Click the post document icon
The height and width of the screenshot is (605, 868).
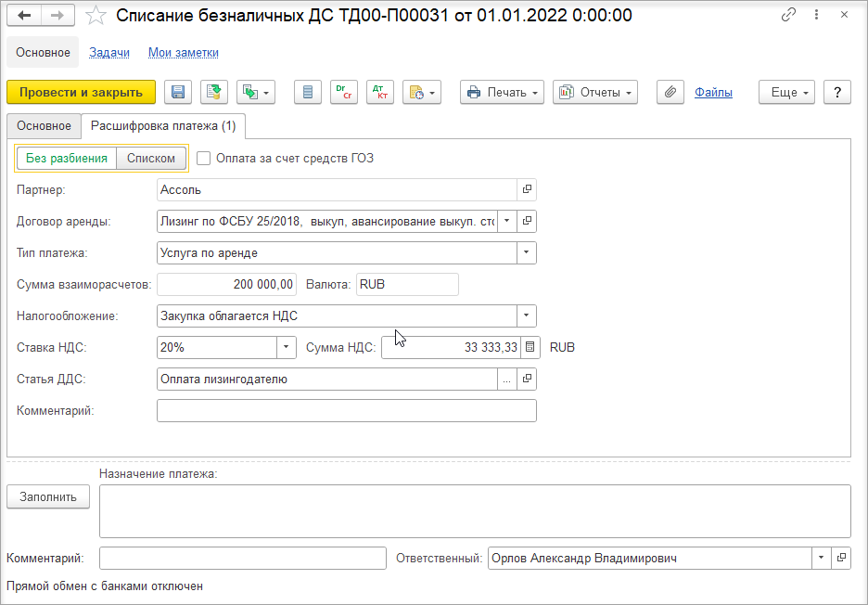(213, 93)
